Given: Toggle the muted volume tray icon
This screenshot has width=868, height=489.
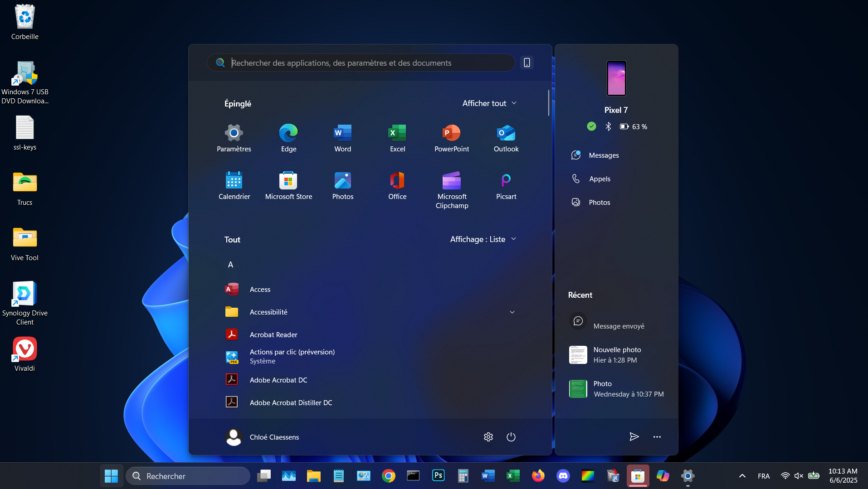Looking at the screenshot, I should pyautogui.click(x=799, y=476).
